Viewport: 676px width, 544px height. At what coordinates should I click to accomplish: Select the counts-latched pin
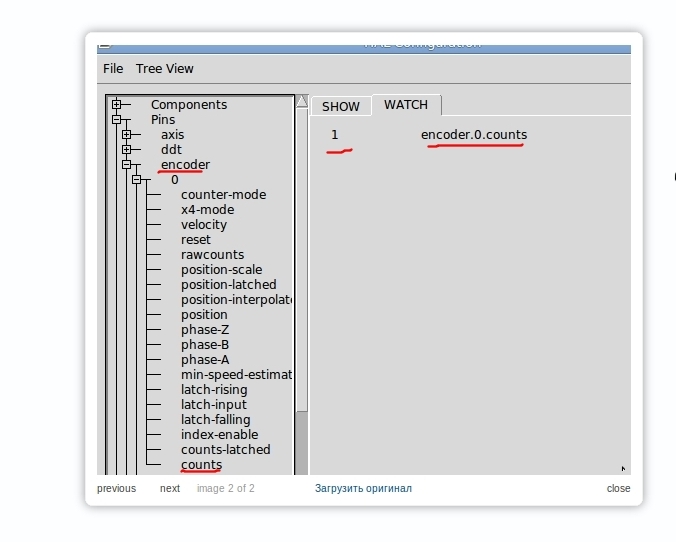tap(225, 450)
